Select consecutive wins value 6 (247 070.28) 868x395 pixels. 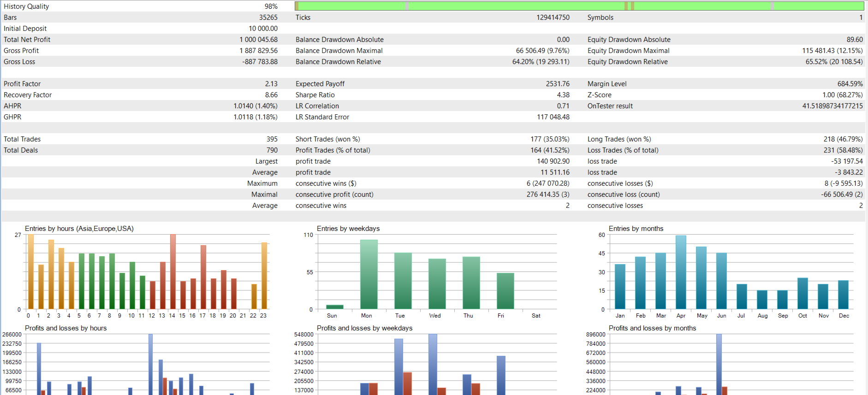coord(548,183)
